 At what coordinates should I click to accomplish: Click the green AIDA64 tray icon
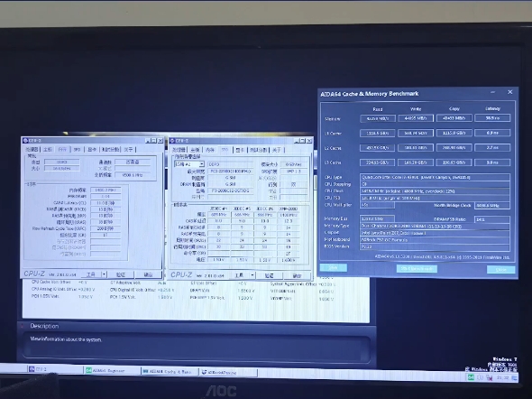(x=471, y=377)
